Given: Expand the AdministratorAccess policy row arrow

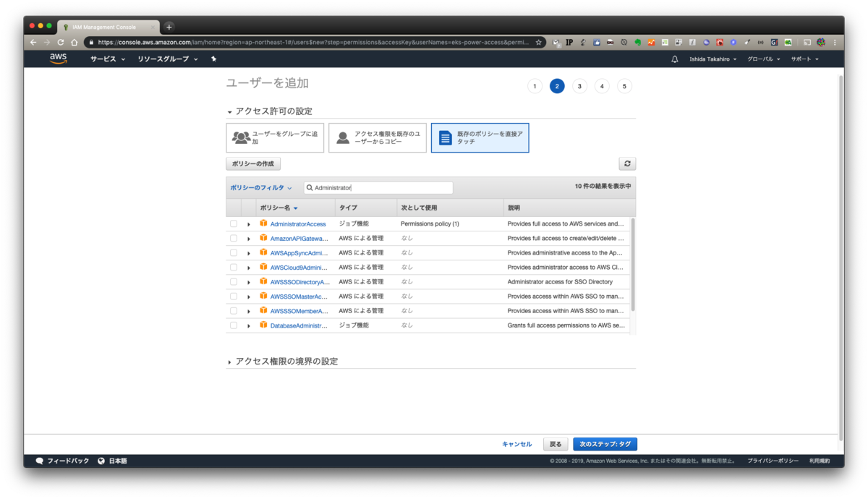Looking at the screenshot, I should (249, 224).
